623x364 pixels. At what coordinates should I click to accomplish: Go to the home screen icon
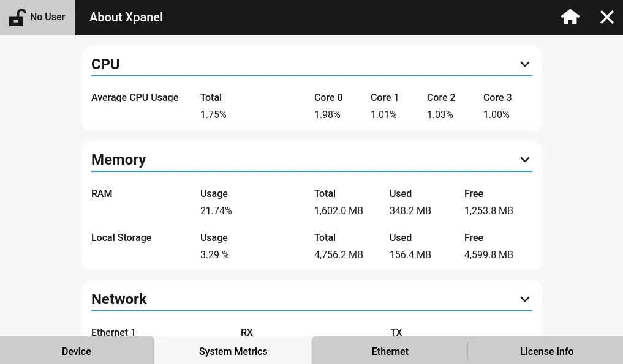pyautogui.click(x=570, y=17)
